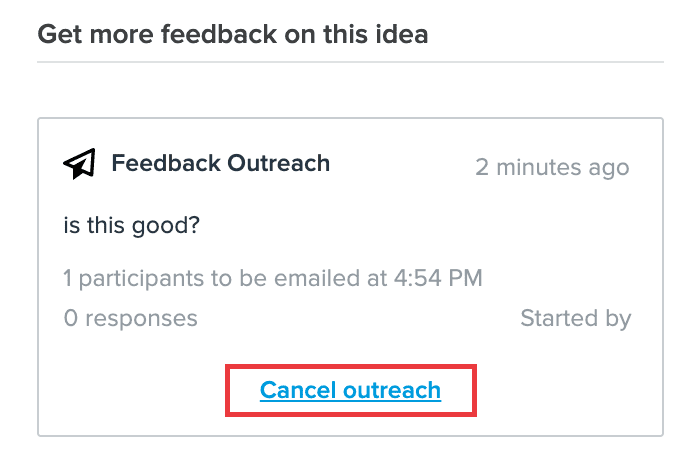686x454 pixels.
Task: Click the word "Feedback" beside the plane icon
Action: pos(166,163)
